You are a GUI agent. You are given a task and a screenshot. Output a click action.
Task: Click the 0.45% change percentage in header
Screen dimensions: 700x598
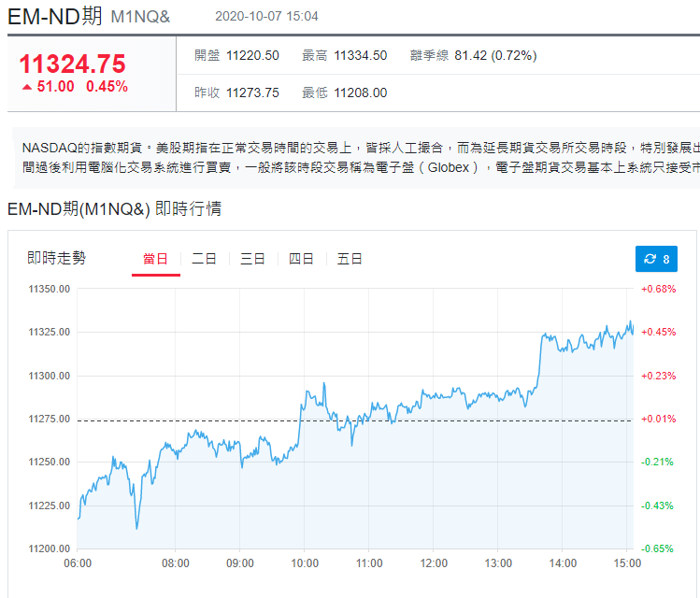click(x=107, y=86)
